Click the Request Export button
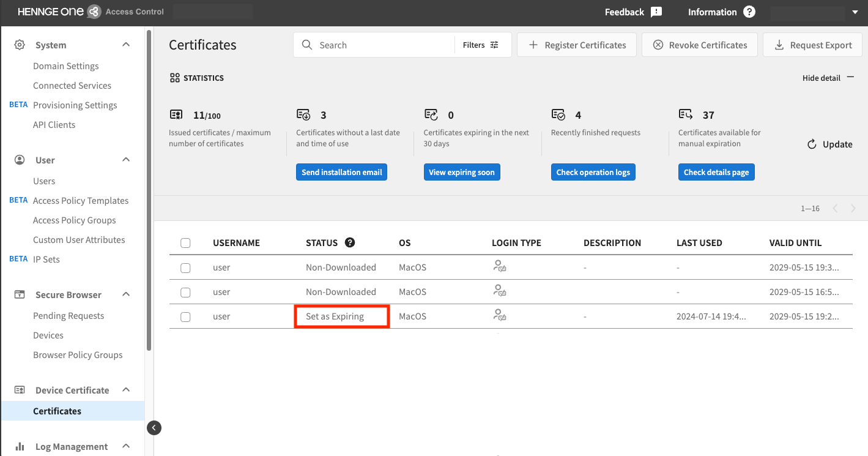 (812, 45)
